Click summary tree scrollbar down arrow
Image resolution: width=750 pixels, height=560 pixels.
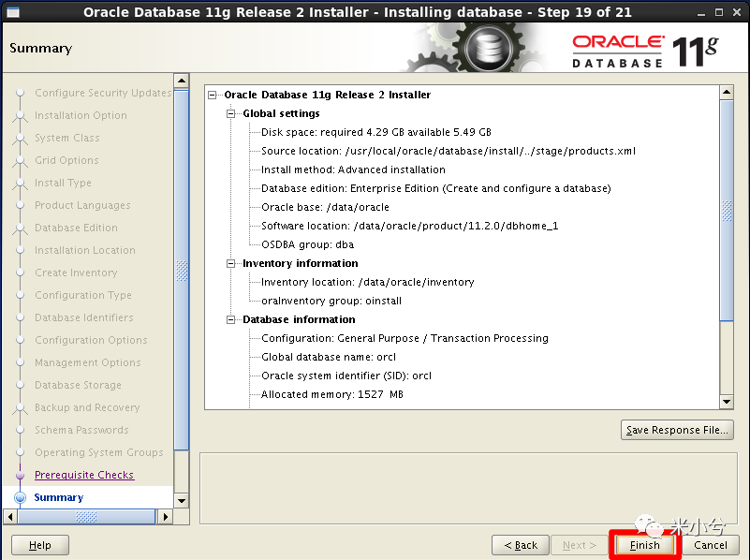[727, 402]
